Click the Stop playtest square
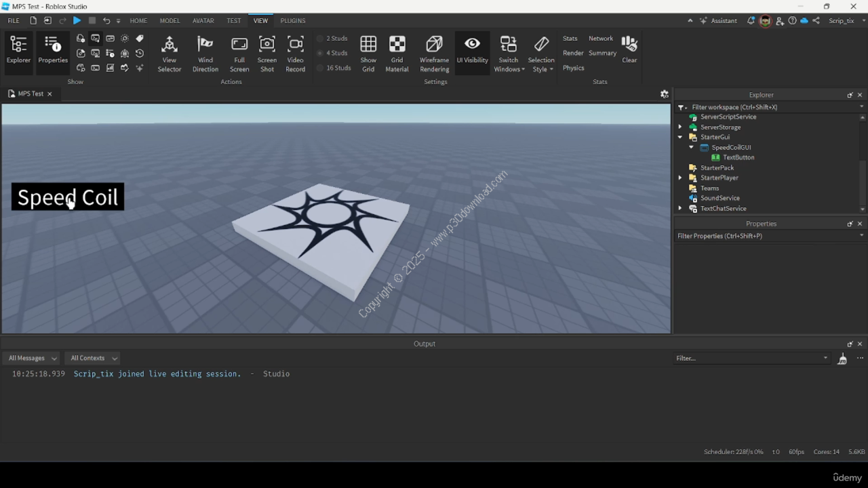868x488 pixels. pos(92,20)
